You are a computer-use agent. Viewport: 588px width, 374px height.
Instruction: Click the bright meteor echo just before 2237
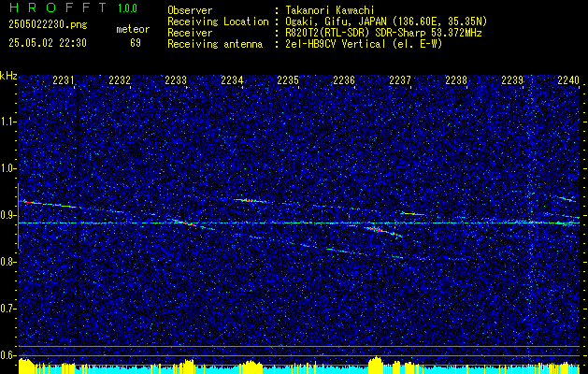pyautogui.click(x=383, y=232)
